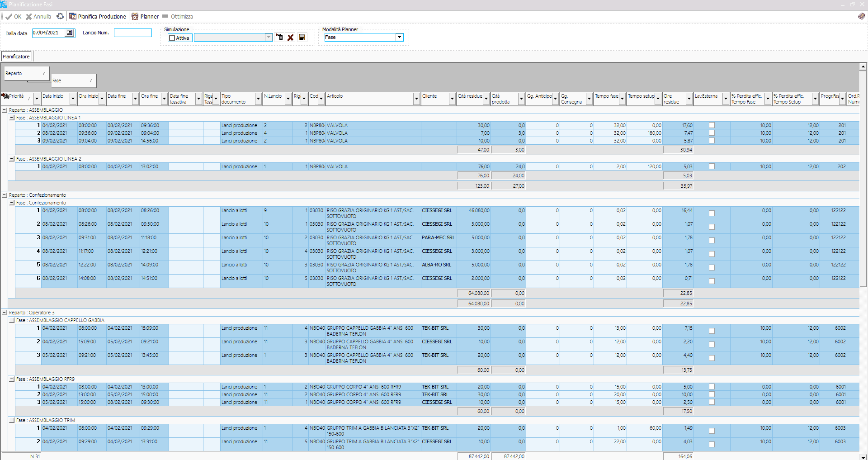Open the Qtà prodotta column filter dropdown
The height and width of the screenshot is (460, 868).
coord(521,99)
